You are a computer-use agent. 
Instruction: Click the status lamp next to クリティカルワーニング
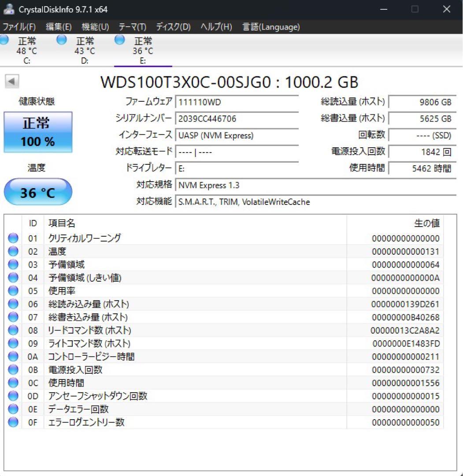(13, 238)
